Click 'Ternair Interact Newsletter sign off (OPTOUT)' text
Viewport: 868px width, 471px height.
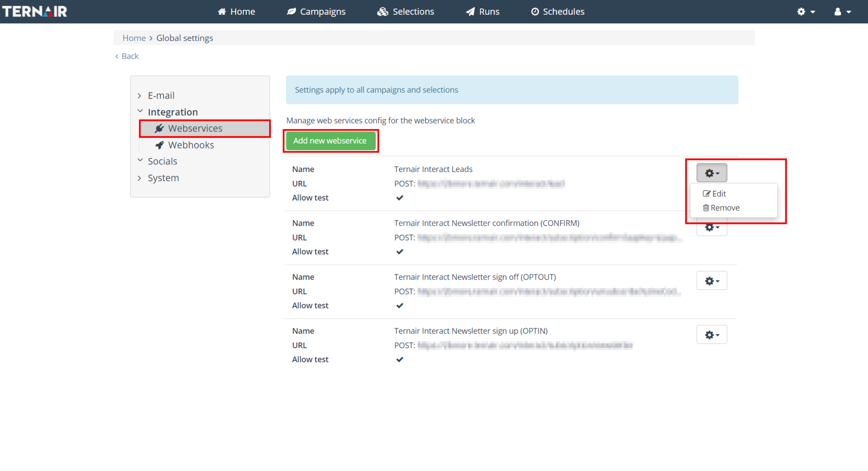pos(475,277)
